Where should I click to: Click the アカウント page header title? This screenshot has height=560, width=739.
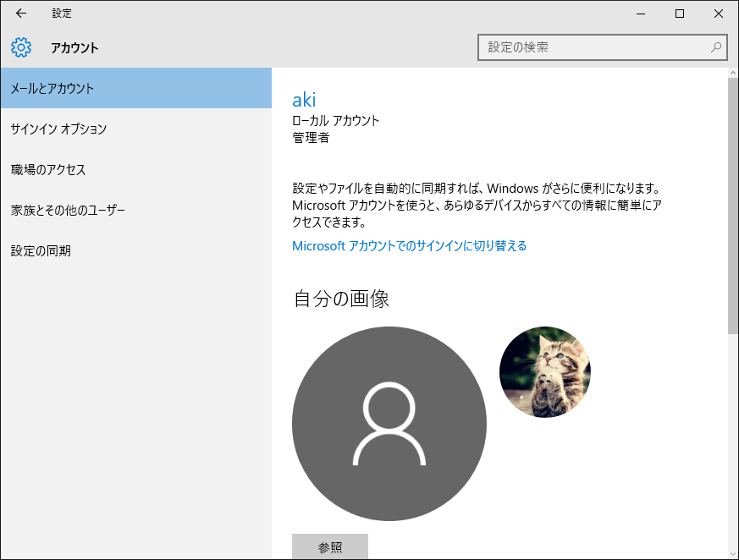click(74, 47)
